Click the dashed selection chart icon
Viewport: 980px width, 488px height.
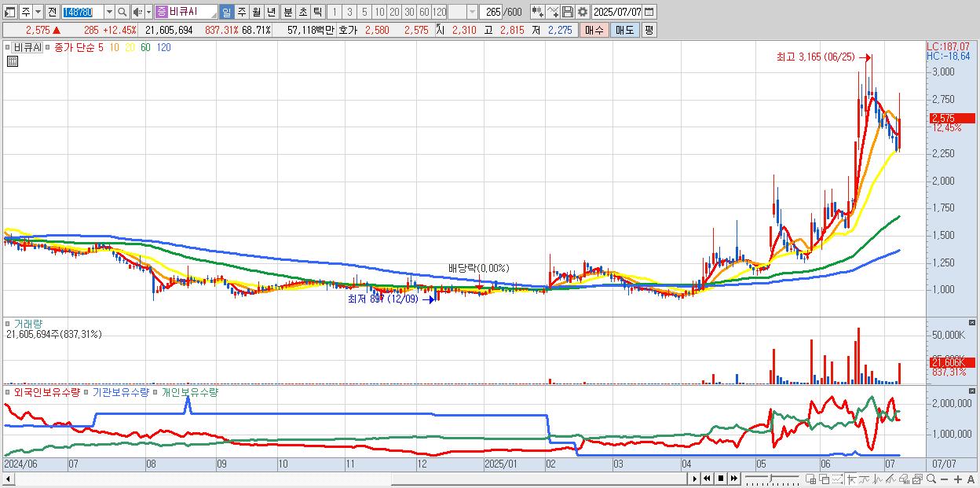pos(837,479)
